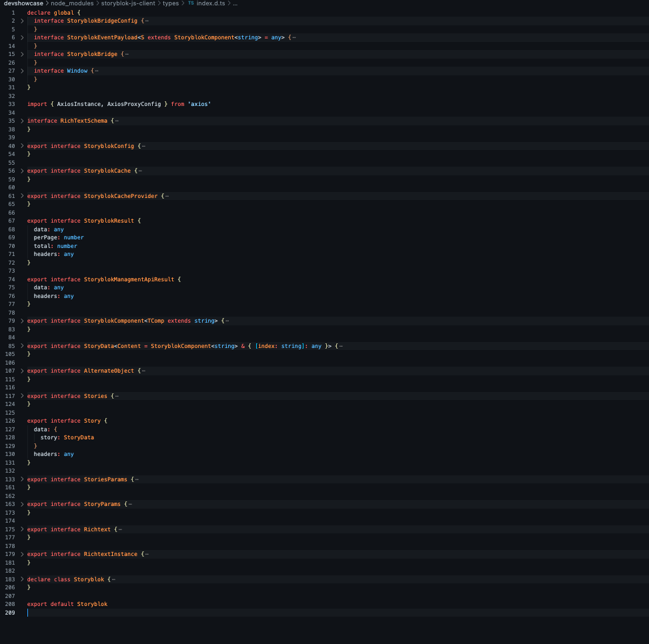Open the devshowcase breadcrumb entry
The image size is (649, 644).
click(23, 3)
